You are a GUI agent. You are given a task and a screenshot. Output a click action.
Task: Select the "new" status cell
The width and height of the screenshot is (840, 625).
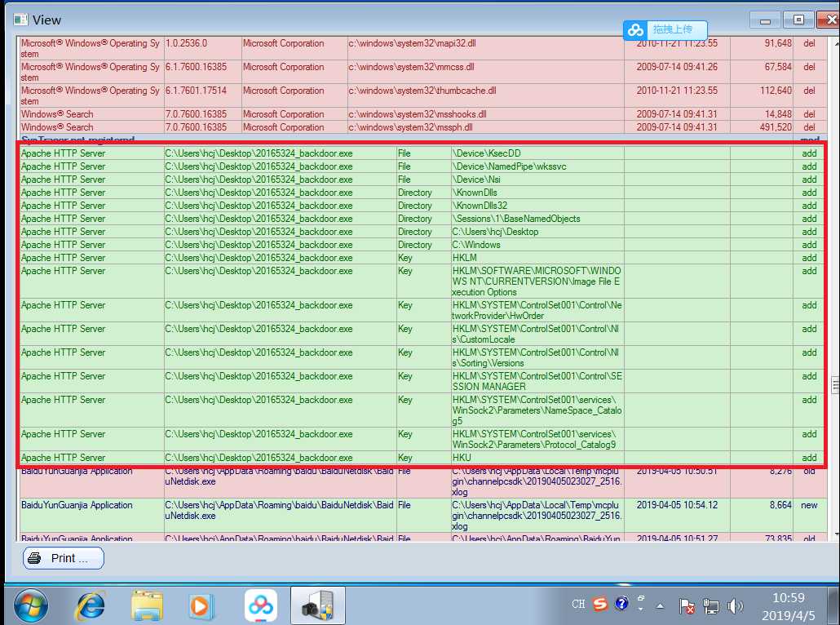pos(809,515)
